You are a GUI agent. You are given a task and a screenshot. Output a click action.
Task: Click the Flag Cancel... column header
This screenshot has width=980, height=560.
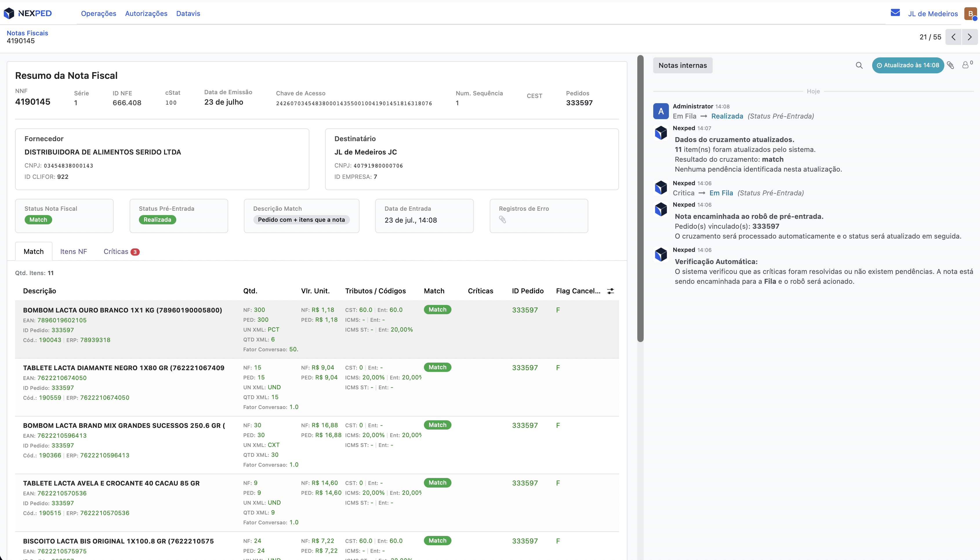pos(578,291)
